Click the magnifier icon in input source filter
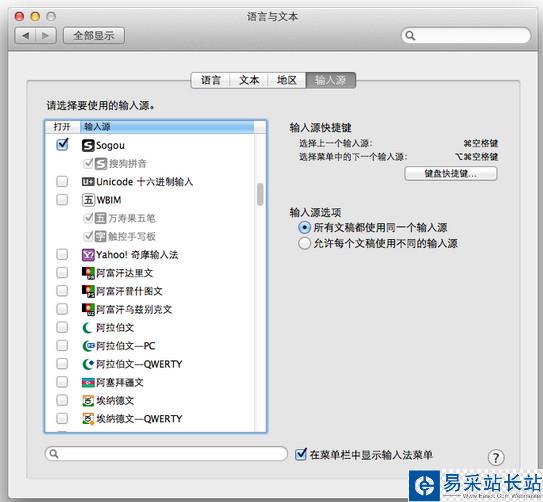 click(x=54, y=453)
